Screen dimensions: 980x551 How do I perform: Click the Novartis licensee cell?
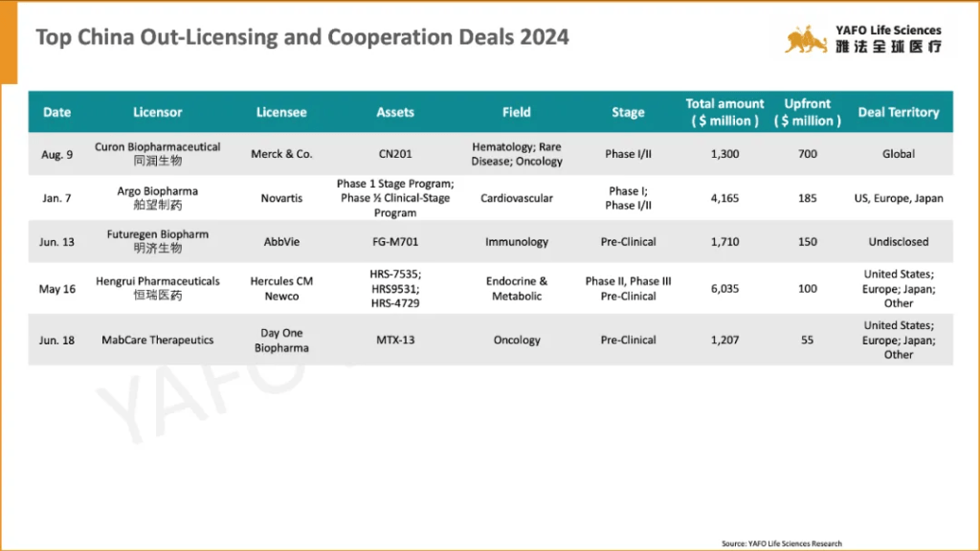click(x=281, y=198)
